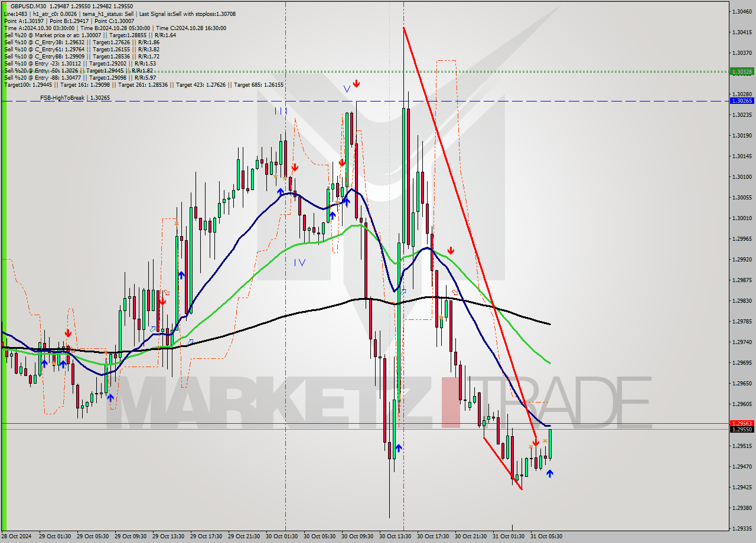Click the red 1.29563 price tag
756x543 pixels.
(x=742, y=423)
